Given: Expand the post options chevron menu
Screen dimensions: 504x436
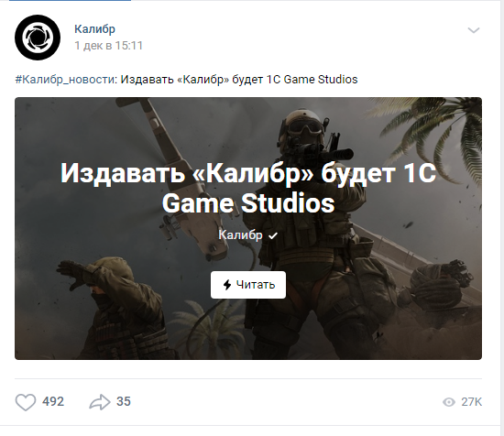Looking at the screenshot, I should tap(474, 30).
